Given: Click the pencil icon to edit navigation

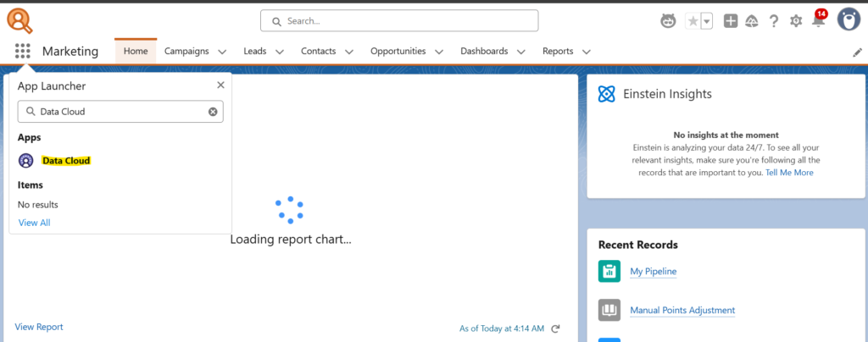Looking at the screenshot, I should click(x=858, y=52).
